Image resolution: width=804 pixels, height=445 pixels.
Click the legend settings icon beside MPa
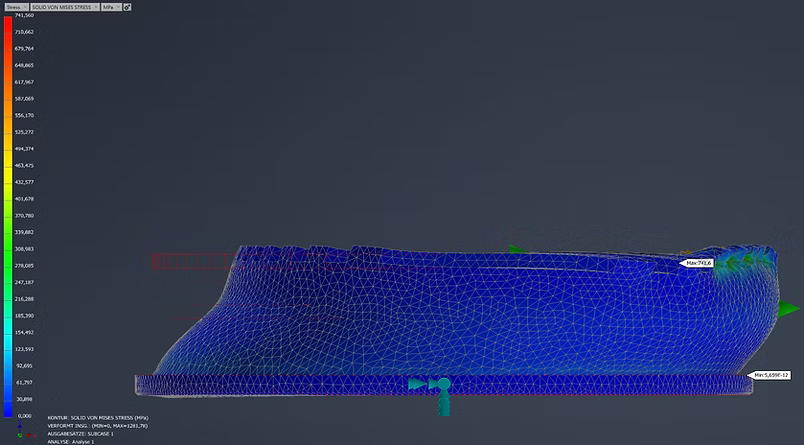point(128,6)
